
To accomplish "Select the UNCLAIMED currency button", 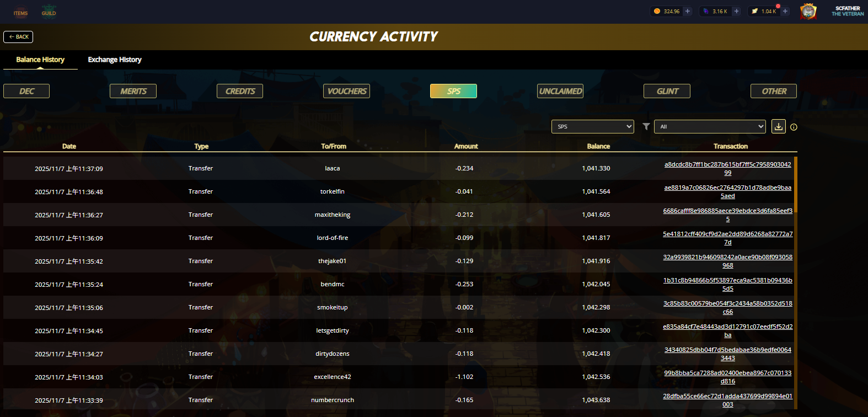I will click(x=560, y=91).
